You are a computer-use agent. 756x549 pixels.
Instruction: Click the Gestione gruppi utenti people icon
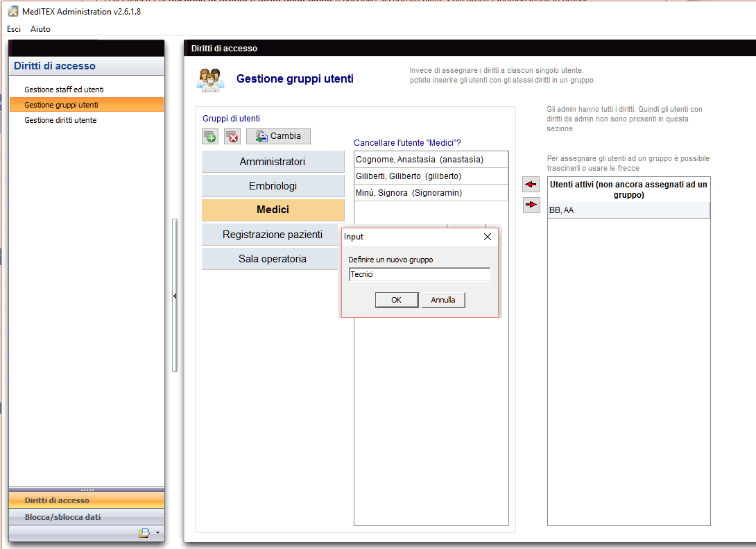pos(211,80)
